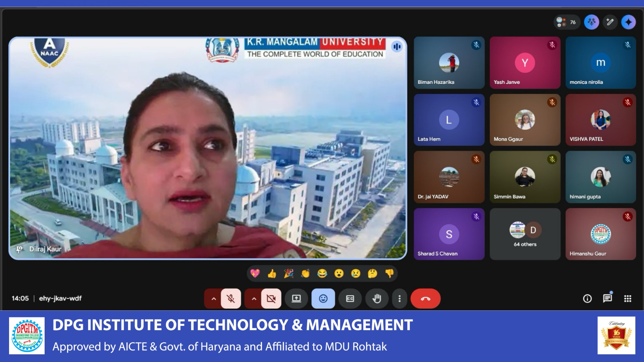
Task: Turn on the camera
Action: click(271, 298)
